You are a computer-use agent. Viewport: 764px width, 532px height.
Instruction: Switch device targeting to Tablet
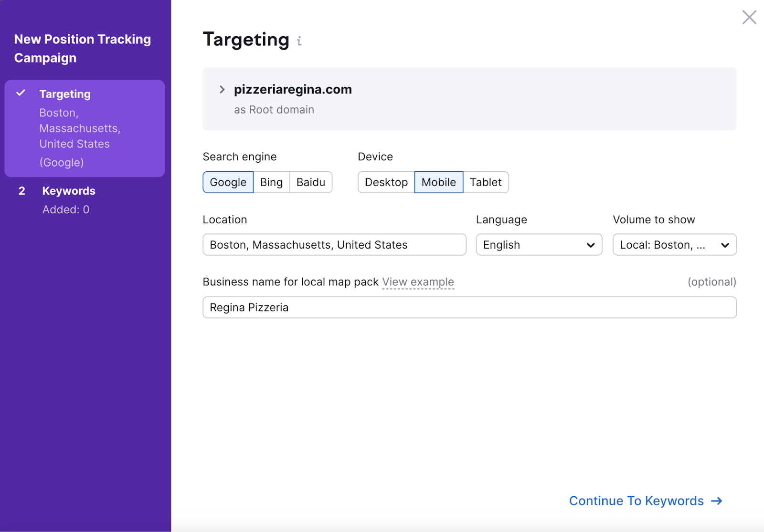(486, 182)
